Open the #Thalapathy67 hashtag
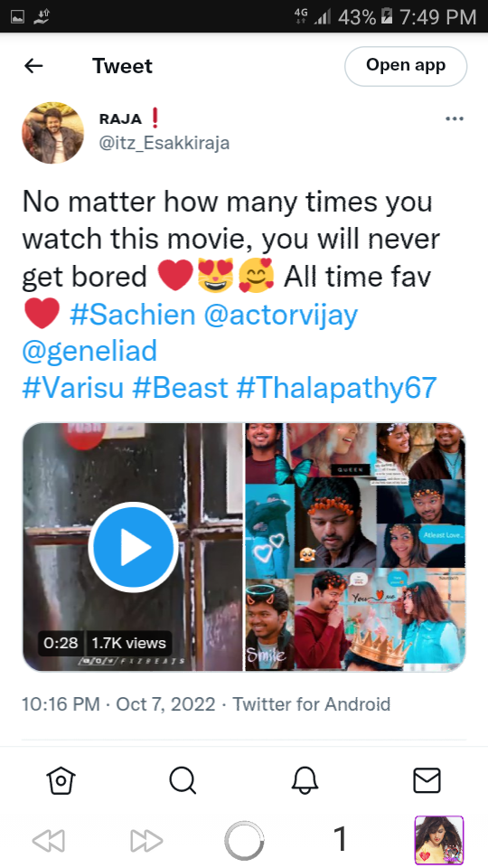 click(337, 388)
